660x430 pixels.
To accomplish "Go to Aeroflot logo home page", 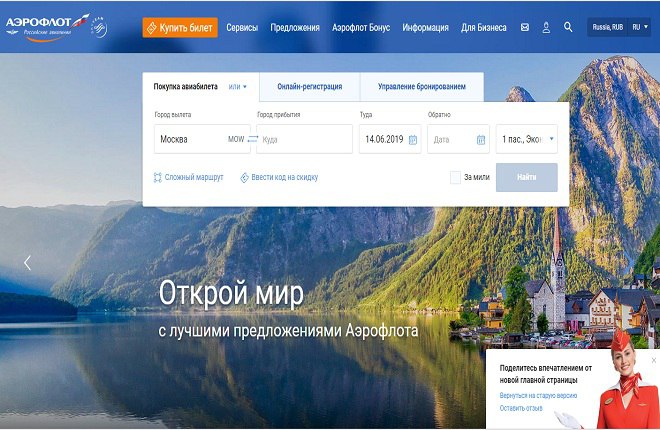I will (x=47, y=27).
